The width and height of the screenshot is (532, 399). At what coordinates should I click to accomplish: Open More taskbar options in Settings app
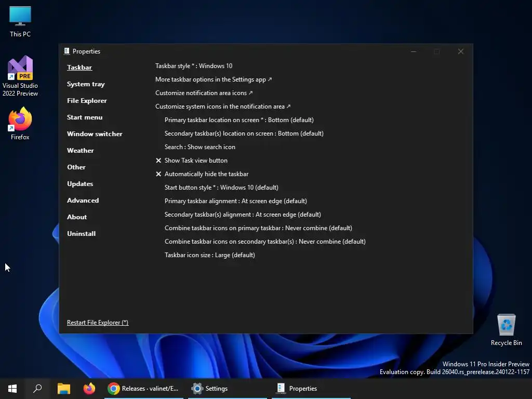214,79
